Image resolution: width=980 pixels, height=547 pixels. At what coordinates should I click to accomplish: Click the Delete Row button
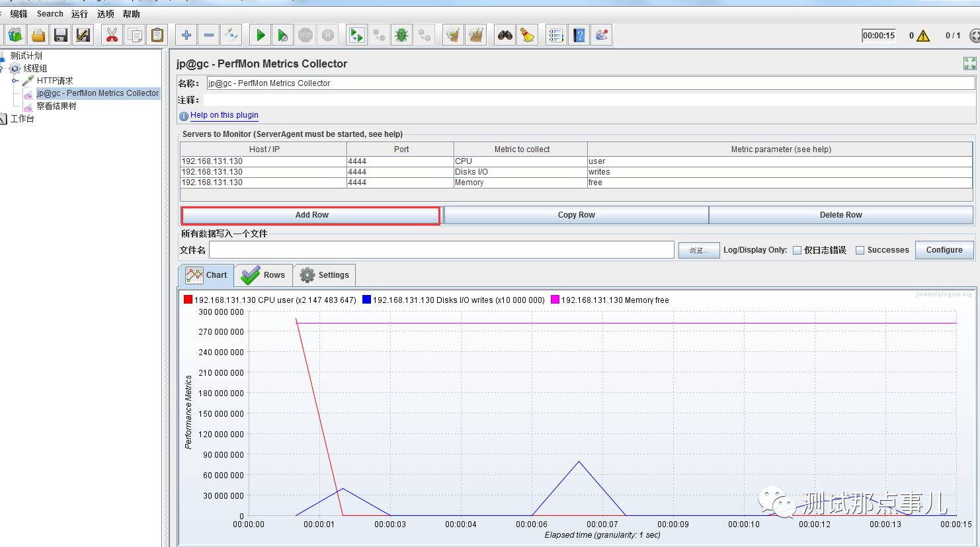(x=840, y=215)
